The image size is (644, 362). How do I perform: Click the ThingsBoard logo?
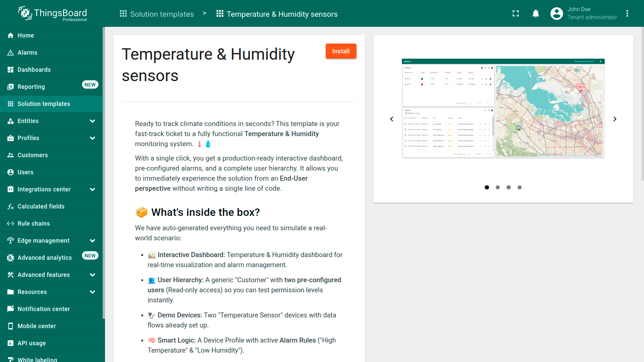(x=52, y=13)
